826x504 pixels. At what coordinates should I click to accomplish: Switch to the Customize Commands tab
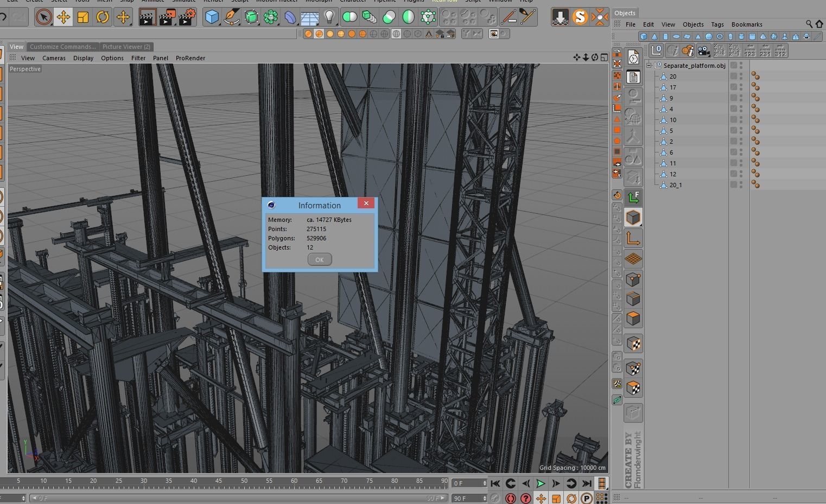point(62,47)
